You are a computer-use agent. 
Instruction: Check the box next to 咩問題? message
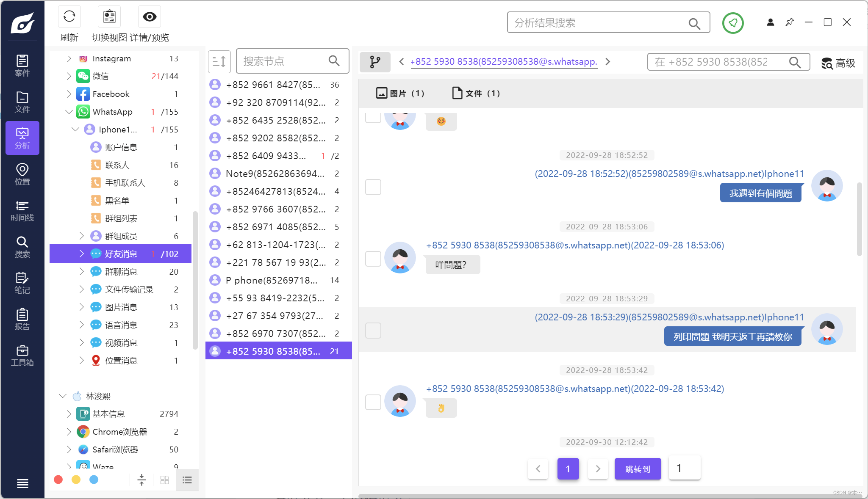[373, 259]
